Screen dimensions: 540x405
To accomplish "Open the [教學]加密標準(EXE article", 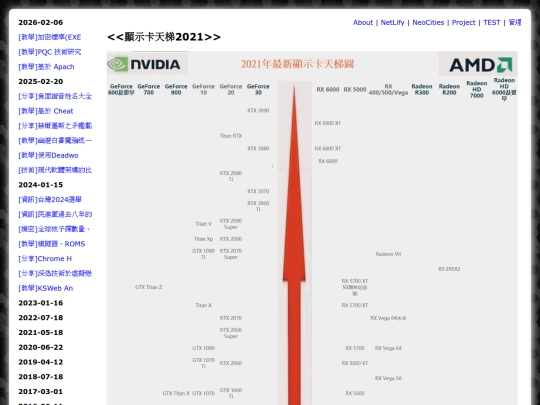I will point(50,37).
